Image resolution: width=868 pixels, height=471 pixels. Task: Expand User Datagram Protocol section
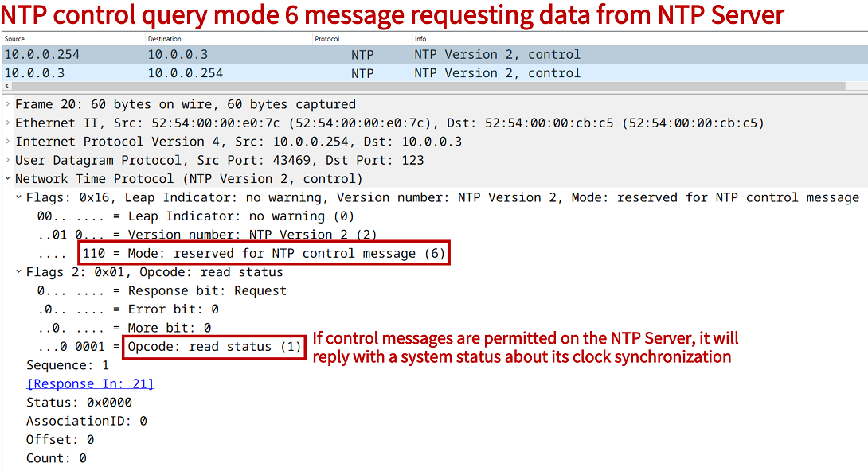click(x=8, y=160)
